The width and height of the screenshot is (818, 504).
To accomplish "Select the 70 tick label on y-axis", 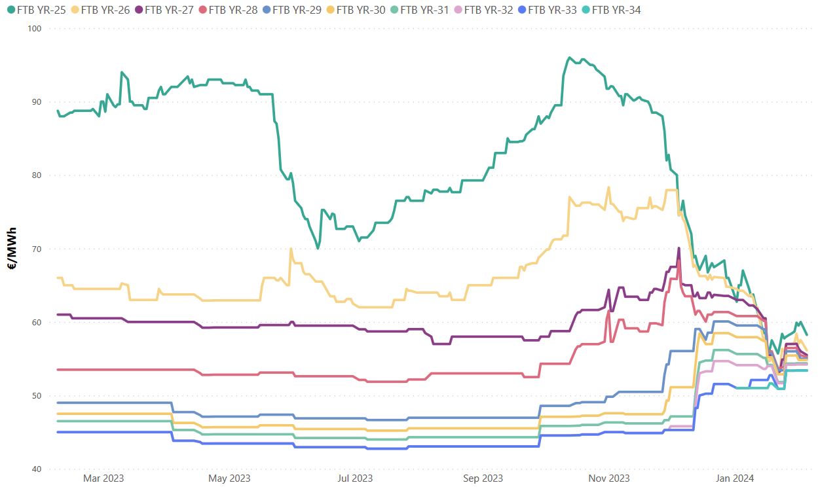I will [x=36, y=249].
